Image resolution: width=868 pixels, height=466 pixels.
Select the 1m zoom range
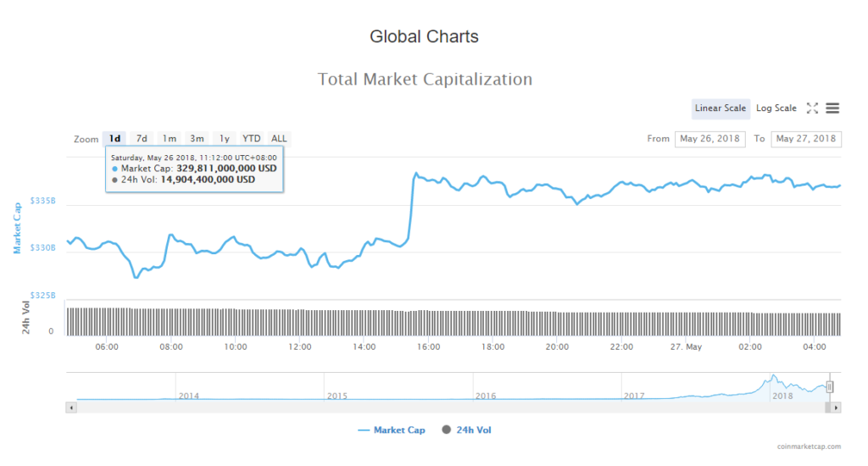(170, 139)
